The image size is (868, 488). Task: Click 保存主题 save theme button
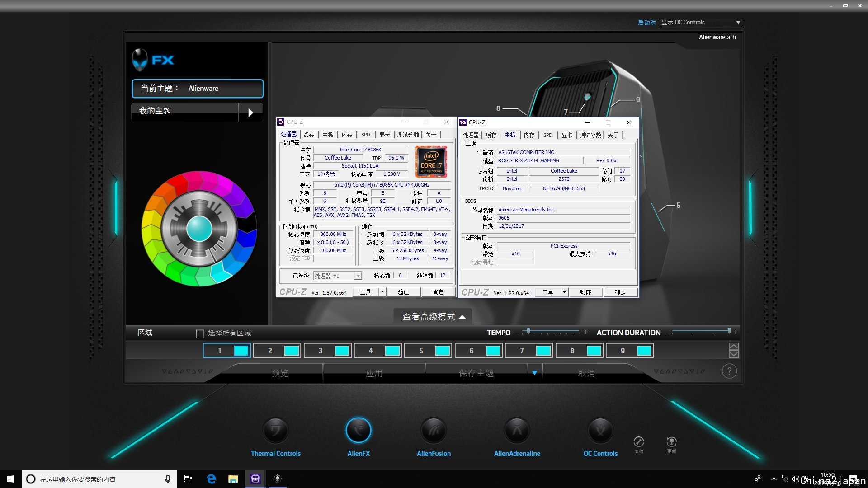click(476, 373)
